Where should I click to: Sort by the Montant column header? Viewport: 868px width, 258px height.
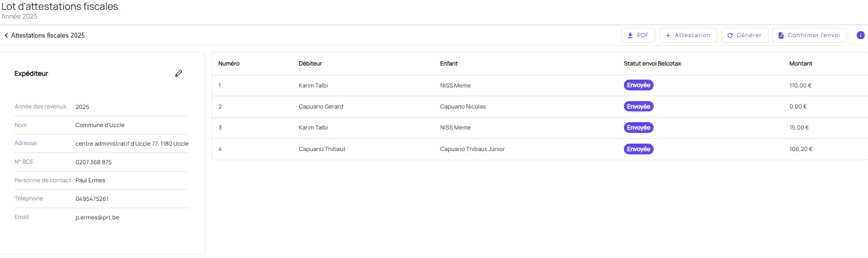(801, 64)
